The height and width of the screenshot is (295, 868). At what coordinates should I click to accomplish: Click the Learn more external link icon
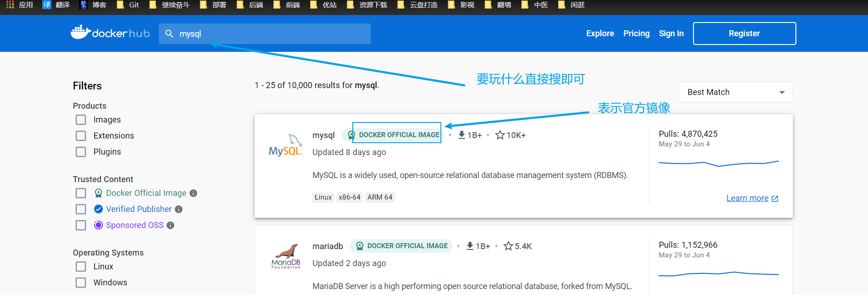775,199
